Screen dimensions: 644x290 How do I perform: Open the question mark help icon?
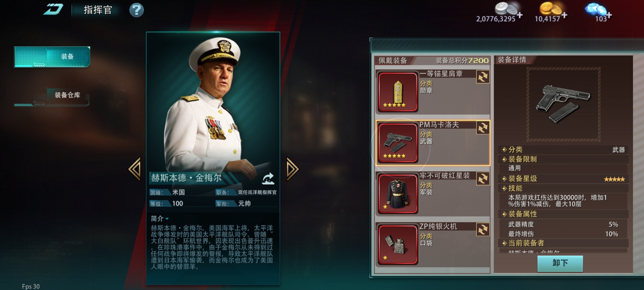[137, 10]
